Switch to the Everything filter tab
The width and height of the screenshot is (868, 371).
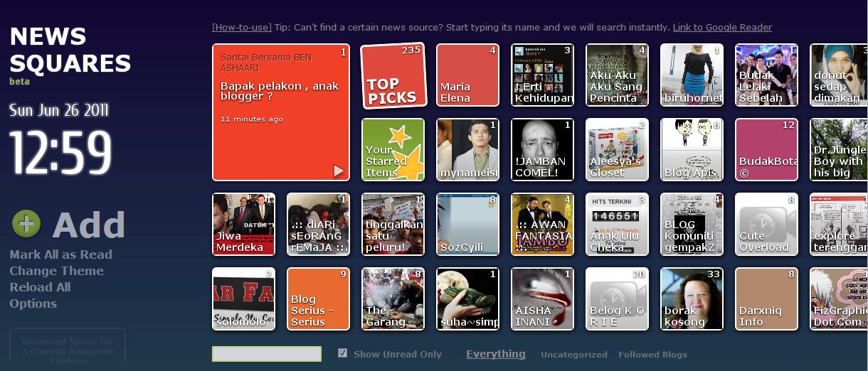[x=495, y=354]
